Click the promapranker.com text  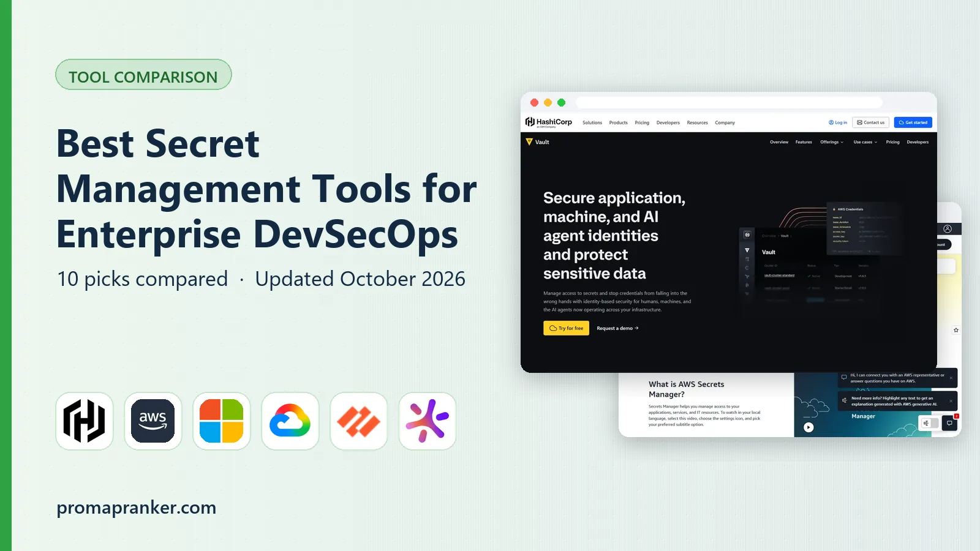coord(137,508)
